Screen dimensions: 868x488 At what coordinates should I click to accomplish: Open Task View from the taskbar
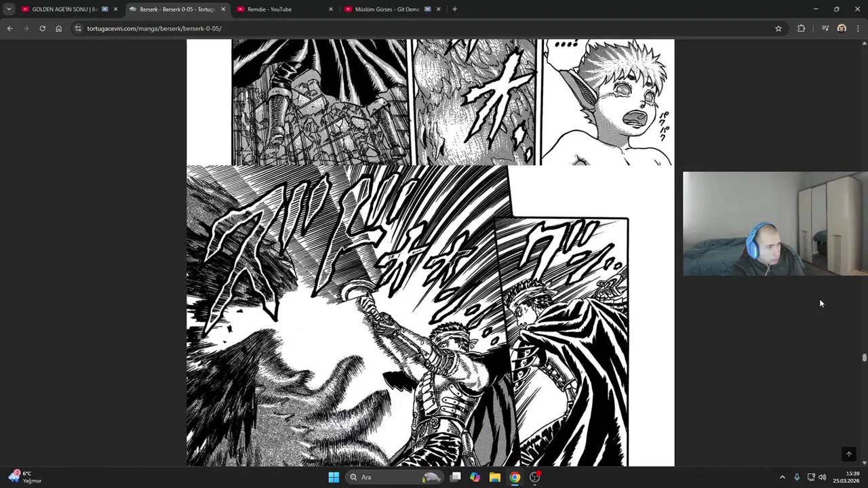pos(456,477)
